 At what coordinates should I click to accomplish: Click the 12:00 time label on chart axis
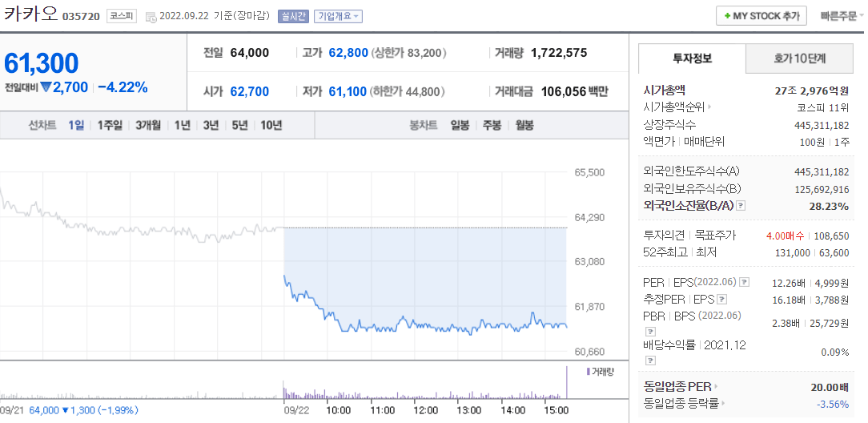point(426,410)
